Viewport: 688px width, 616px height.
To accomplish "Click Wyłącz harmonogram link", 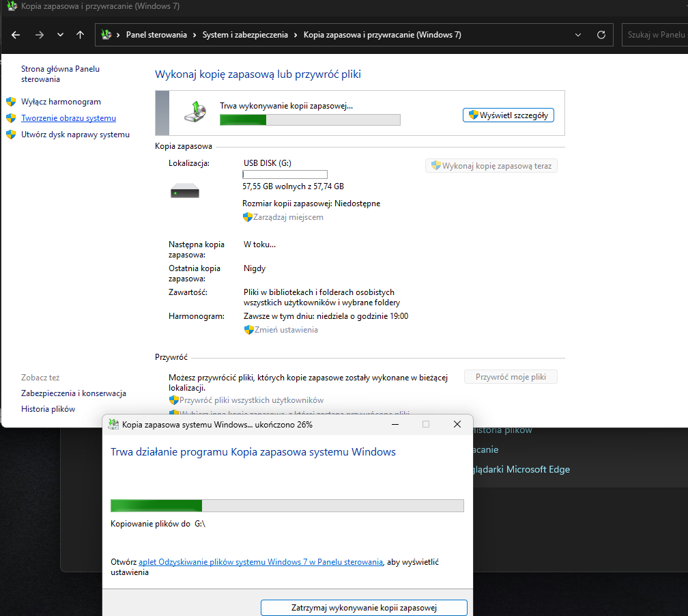I will pos(61,102).
